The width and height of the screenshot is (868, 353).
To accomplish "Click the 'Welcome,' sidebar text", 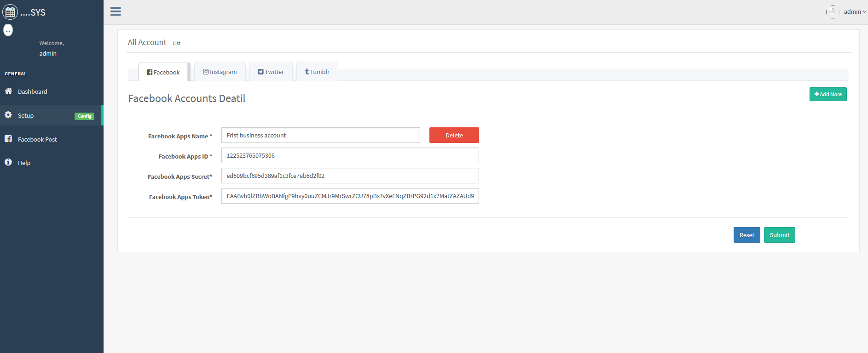I will [x=52, y=43].
